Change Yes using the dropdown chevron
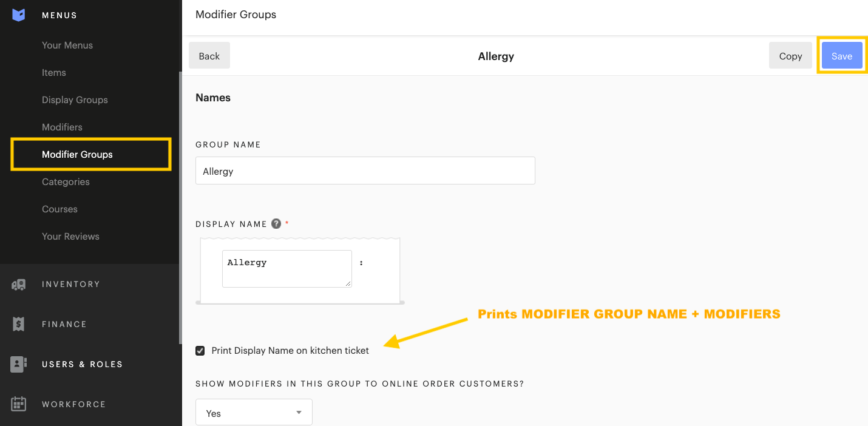Viewport: 868px width, 426px height. pyautogui.click(x=298, y=412)
